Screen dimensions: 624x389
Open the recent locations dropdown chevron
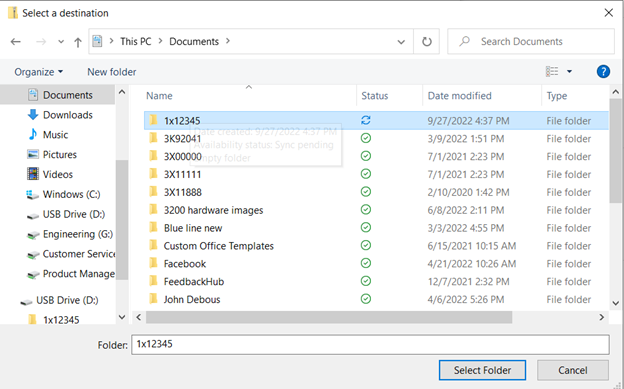[60, 41]
